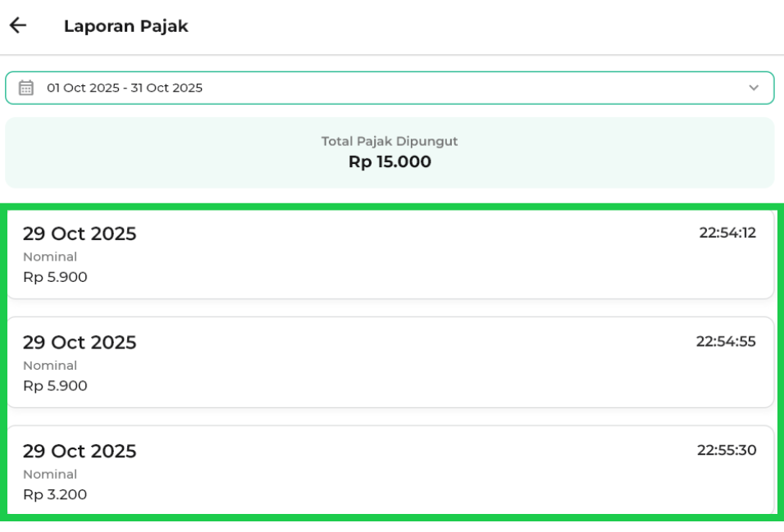This screenshot has height=532, width=784.
Task: Click the "Laporan Pajak" page title
Action: pyautogui.click(x=125, y=26)
